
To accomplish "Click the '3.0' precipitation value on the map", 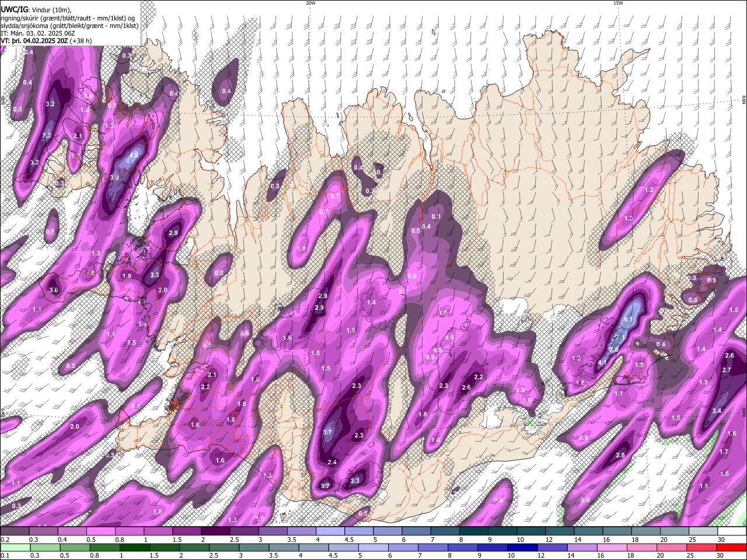I will click(x=54, y=290).
